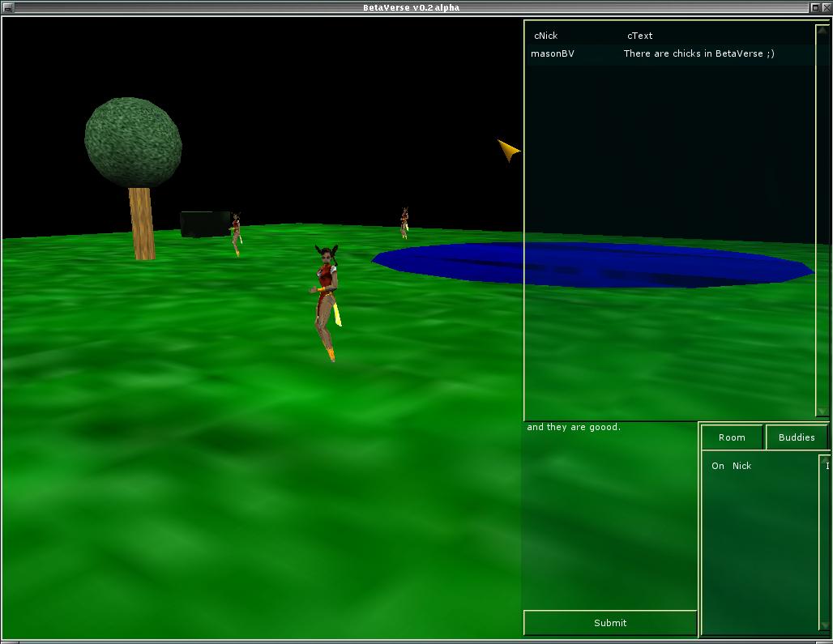Click the cNick column header
The image size is (833, 644).
pos(545,36)
